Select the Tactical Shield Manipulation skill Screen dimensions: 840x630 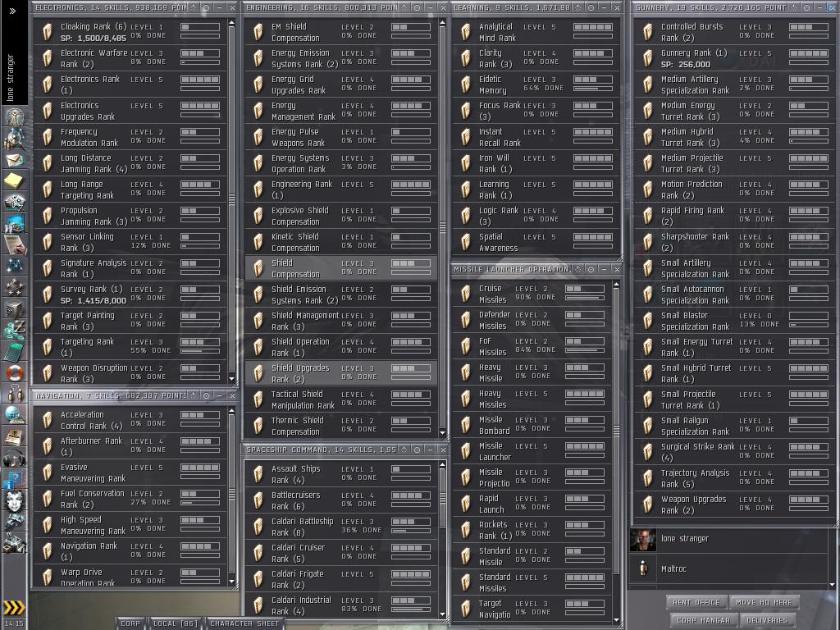pos(340,399)
